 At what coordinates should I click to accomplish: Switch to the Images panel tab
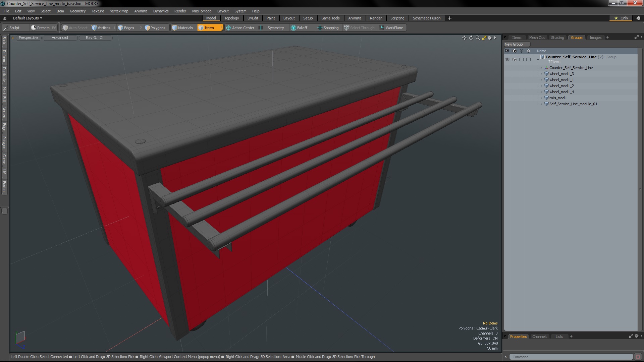click(x=595, y=38)
